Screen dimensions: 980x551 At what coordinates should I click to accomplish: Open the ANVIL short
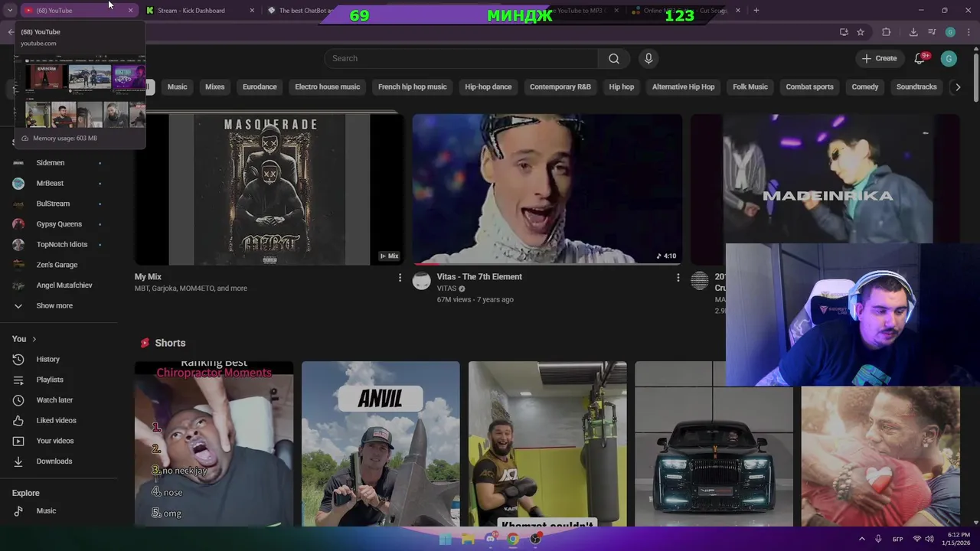pyautogui.click(x=381, y=444)
